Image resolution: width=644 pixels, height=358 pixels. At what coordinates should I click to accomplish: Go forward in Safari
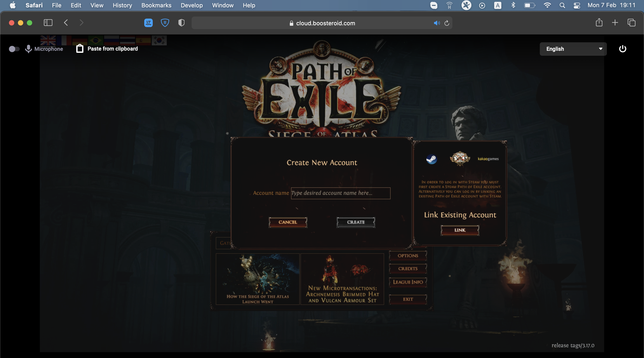click(x=81, y=23)
